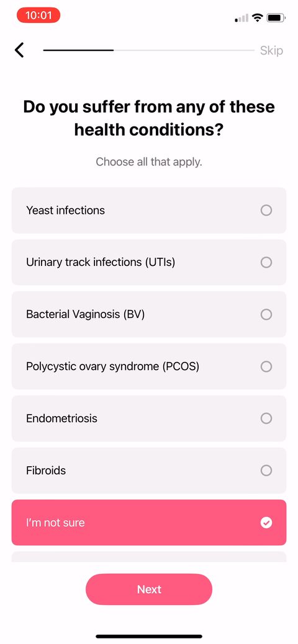Tap the home indicator bar
This screenshot has height=644, width=298.
tap(149, 636)
